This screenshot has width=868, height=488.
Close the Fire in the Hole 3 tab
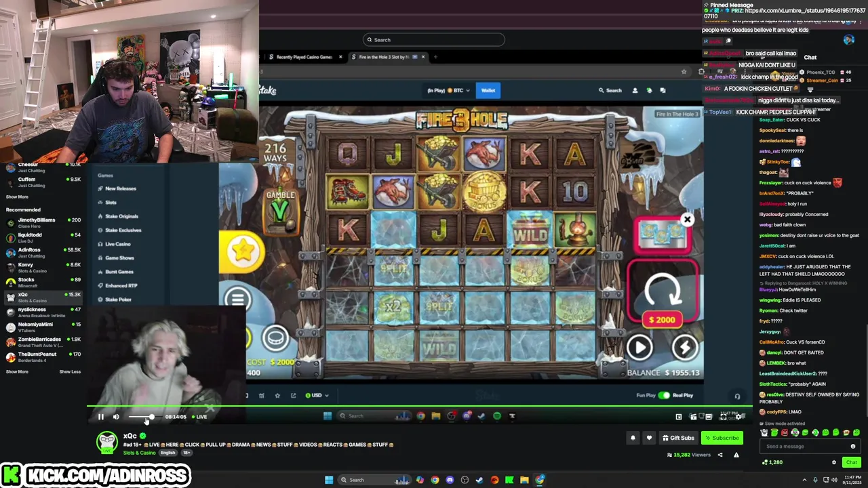[x=423, y=57]
